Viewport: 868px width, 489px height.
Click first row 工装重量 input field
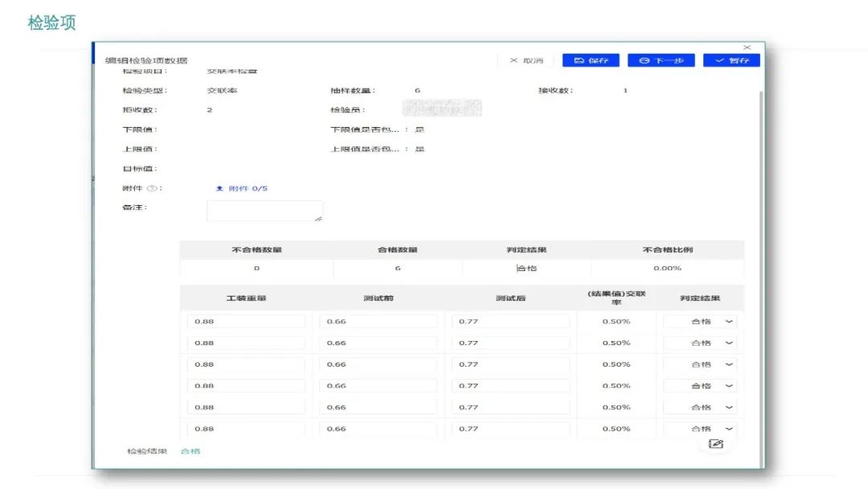pos(246,321)
